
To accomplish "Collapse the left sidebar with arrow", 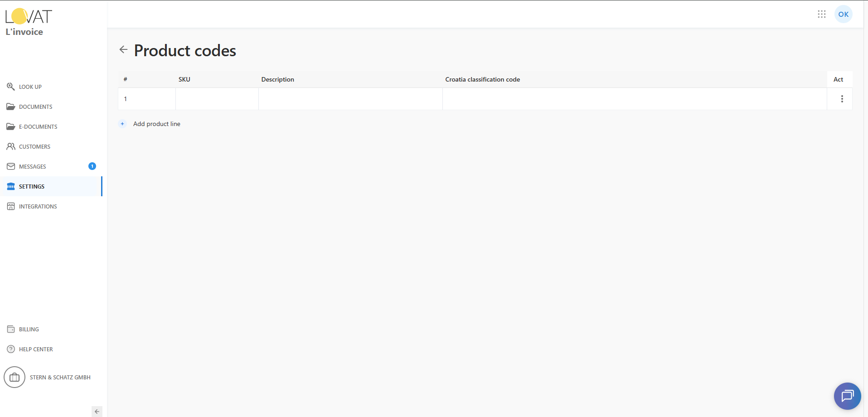I will [97, 412].
